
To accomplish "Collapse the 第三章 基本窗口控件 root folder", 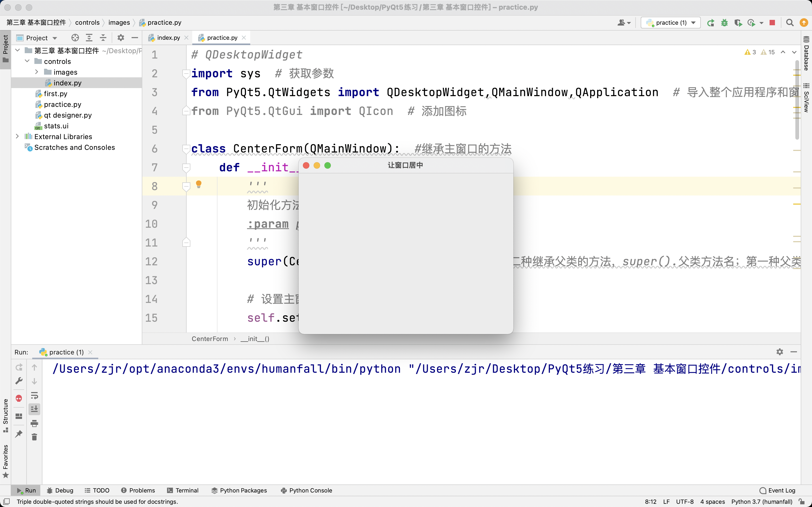I will 17,50.
